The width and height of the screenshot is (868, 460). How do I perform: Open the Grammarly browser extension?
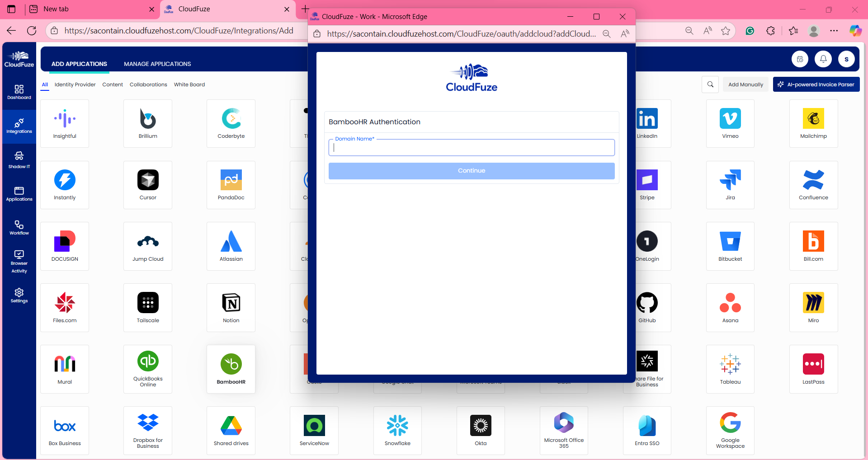750,31
